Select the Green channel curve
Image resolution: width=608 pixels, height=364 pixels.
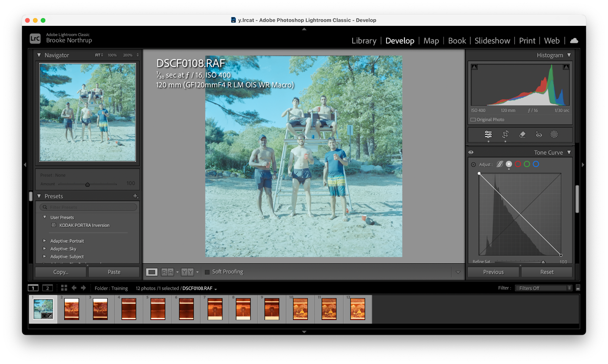point(527,164)
